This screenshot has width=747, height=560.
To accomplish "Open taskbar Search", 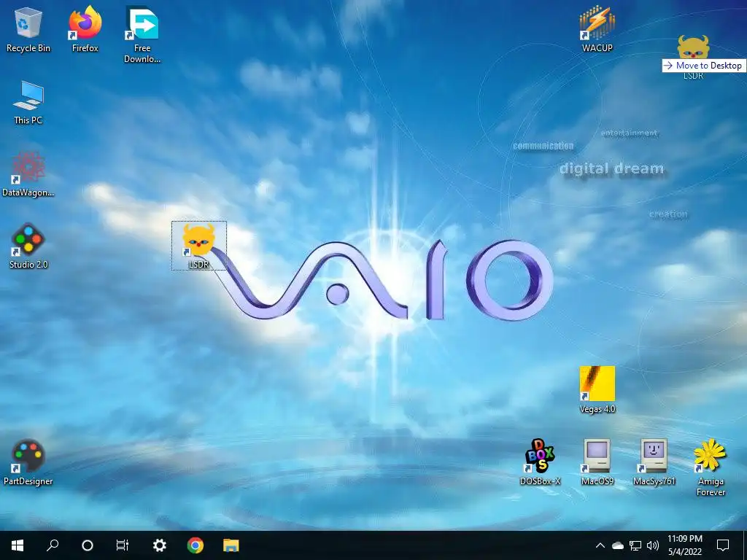I will [x=53, y=545].
